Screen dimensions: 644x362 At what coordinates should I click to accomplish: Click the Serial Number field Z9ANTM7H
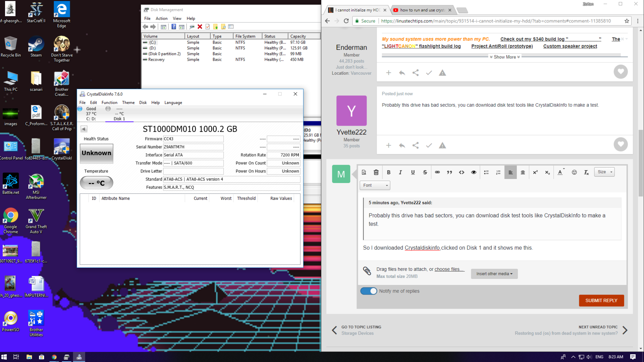coord(193,147)
